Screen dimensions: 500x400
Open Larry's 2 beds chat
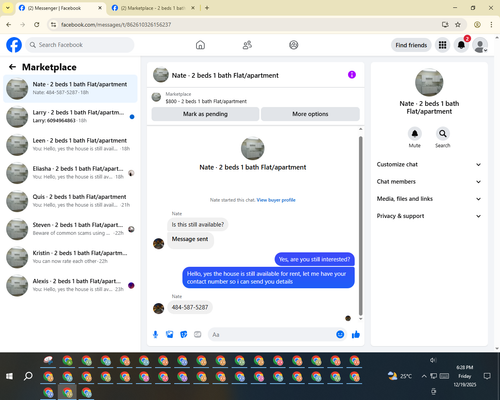click(x=70, y=117)
